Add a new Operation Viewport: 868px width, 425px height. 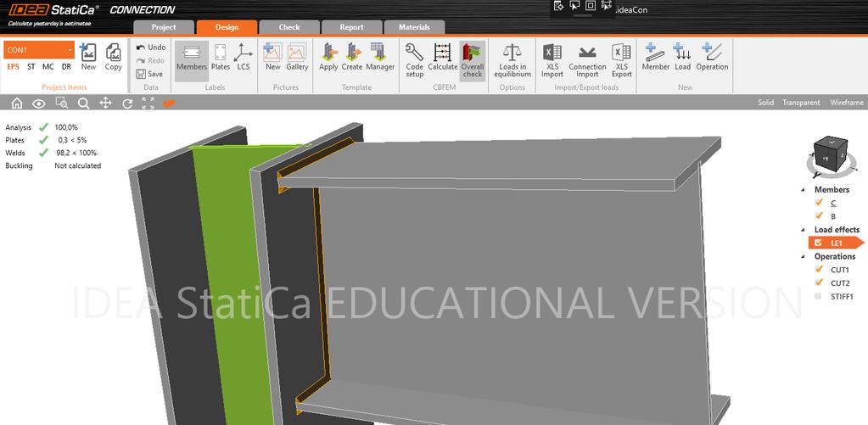[x=712, y=58]
